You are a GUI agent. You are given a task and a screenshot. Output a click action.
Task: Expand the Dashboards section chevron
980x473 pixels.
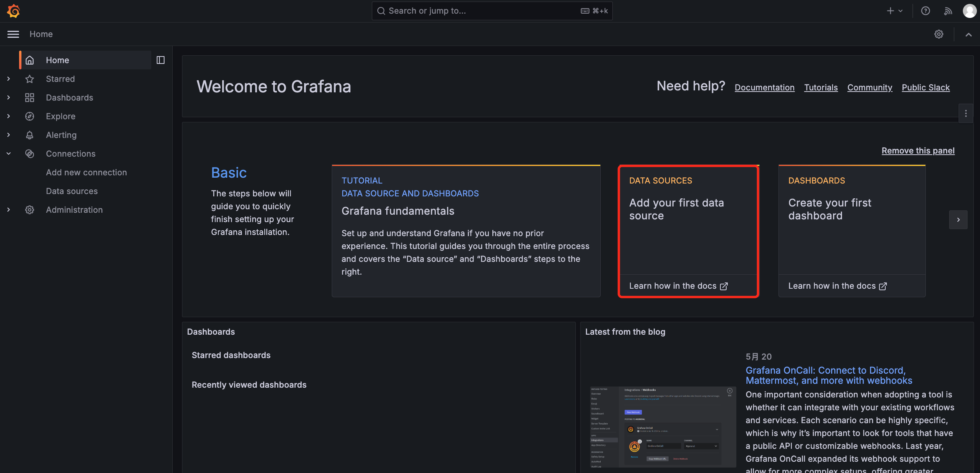pos(9,97)
